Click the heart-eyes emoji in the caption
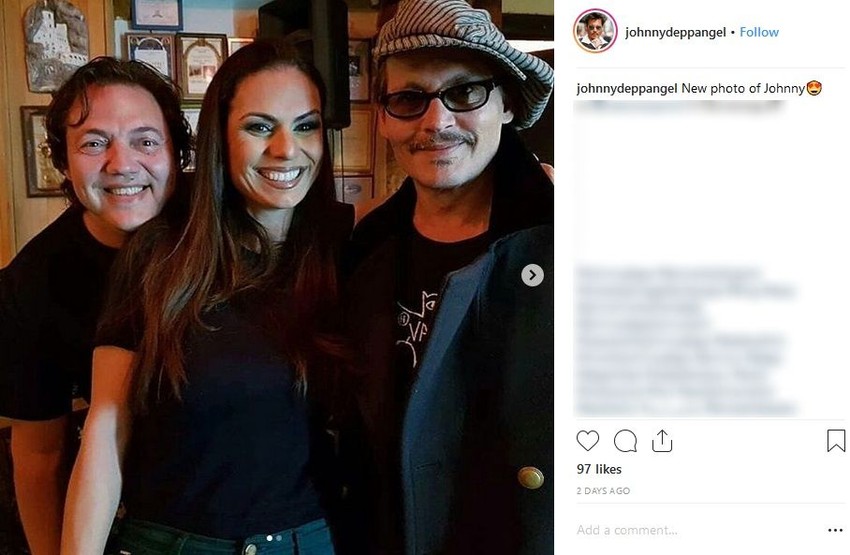 click(x=814, y=88)
